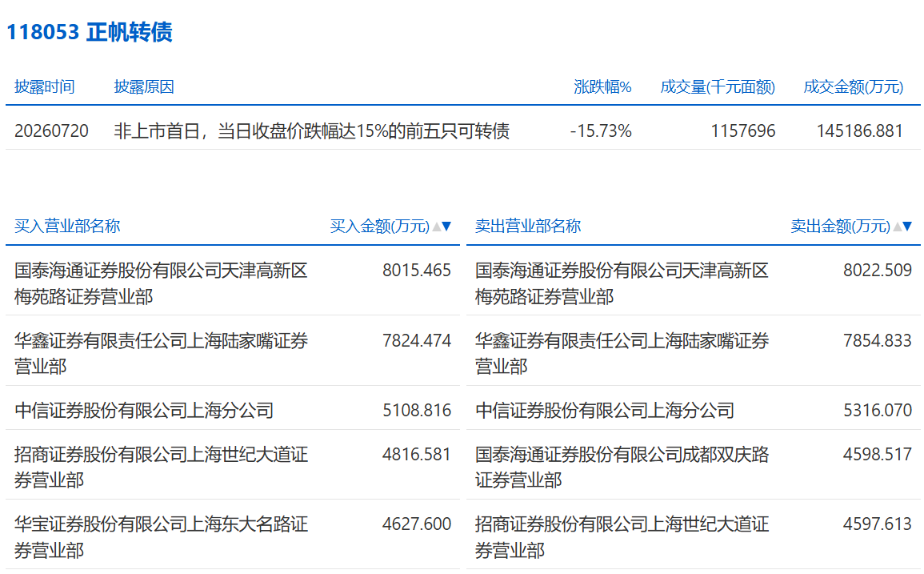Viewport: 924px width, 574px height.
Task: Select sell amount 7854.833
Action: [878, 341]
